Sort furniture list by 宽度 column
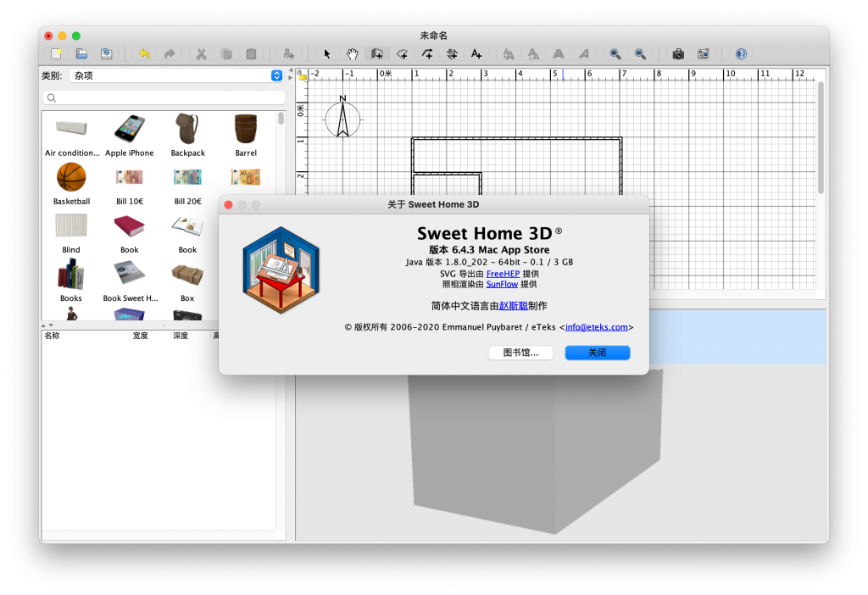This screenshot has height=595, width=868. (x=141, y=336)
